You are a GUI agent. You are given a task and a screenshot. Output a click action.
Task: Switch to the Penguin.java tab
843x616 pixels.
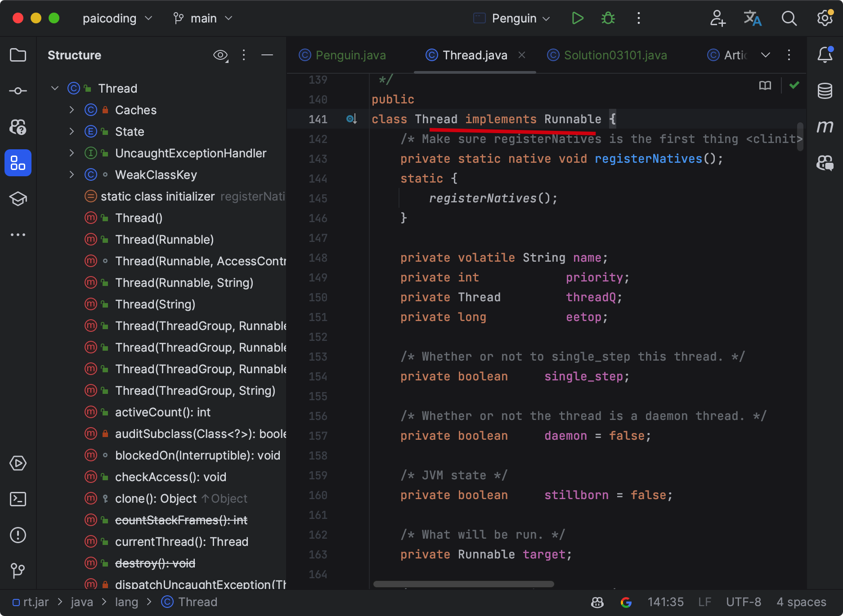click(351, 55)
